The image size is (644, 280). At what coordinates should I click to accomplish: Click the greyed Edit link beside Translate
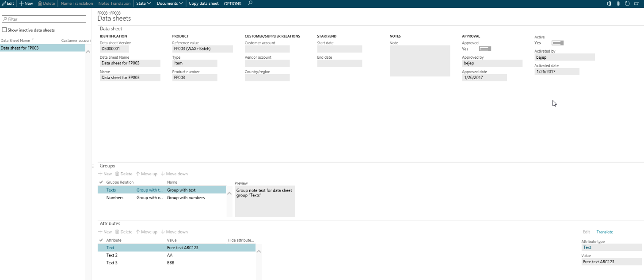pyautogui.click(x=587, y=232)
